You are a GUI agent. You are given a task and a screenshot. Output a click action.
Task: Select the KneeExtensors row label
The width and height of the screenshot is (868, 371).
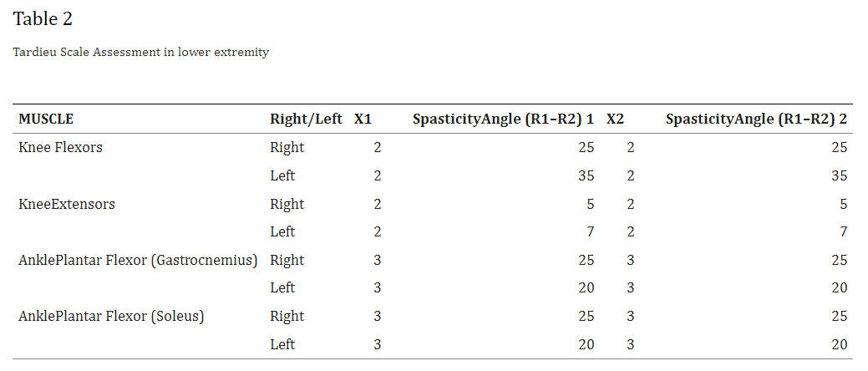click(x=67, y=204)
